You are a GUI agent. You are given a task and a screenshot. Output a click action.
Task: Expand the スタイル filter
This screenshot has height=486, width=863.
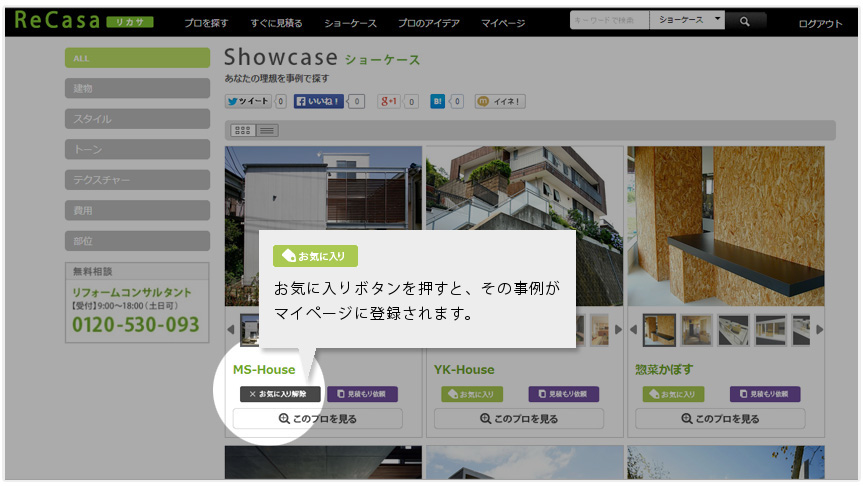(x=137, y=119)
